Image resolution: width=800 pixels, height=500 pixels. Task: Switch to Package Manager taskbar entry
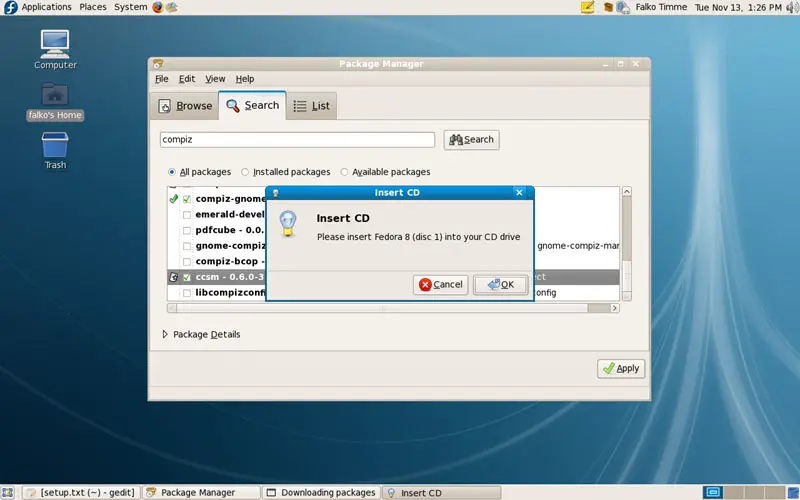201,492
